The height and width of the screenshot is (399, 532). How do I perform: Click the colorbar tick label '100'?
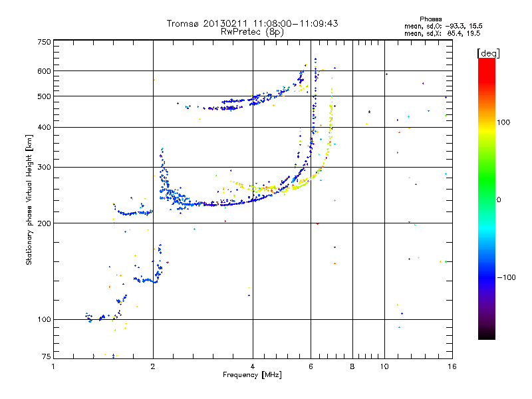pyautogui.click(x=503, y=122)
